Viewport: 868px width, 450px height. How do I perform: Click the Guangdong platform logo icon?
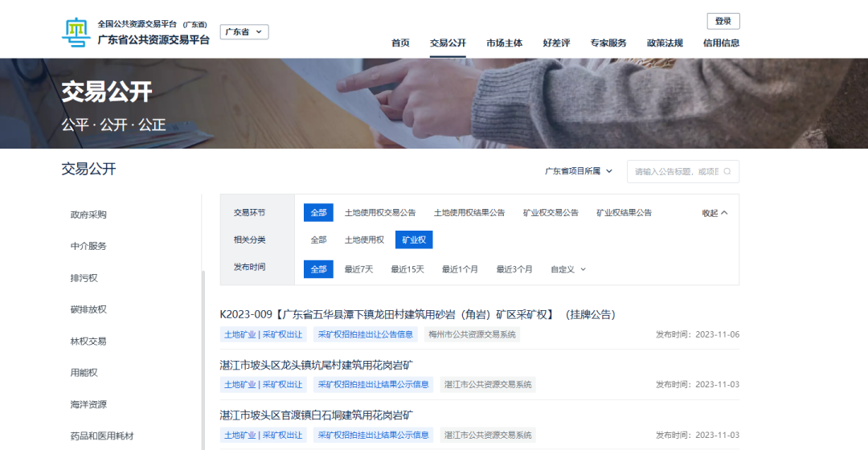(x=77, y=32)
